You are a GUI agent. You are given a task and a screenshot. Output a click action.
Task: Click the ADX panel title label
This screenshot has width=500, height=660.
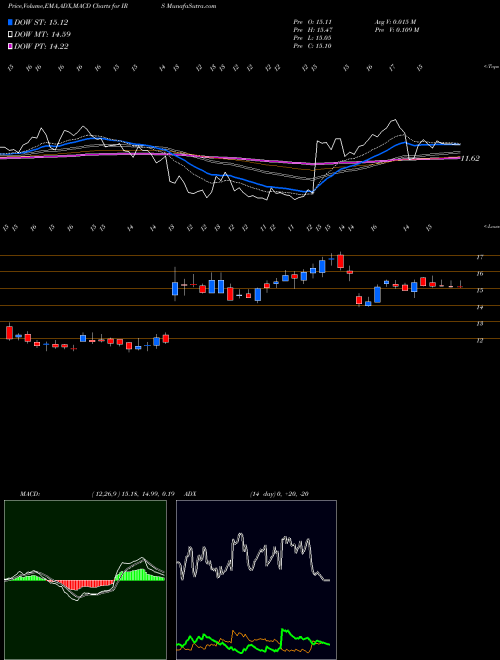click(190, 494)
